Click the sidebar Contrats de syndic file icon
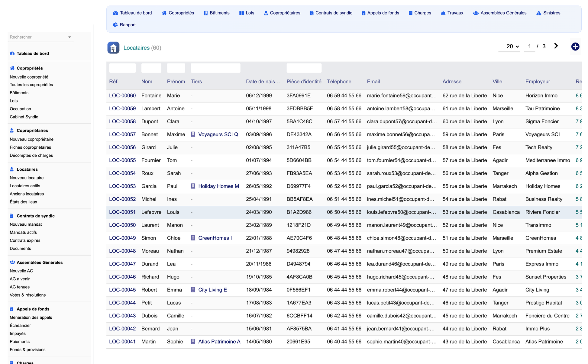 11,216
